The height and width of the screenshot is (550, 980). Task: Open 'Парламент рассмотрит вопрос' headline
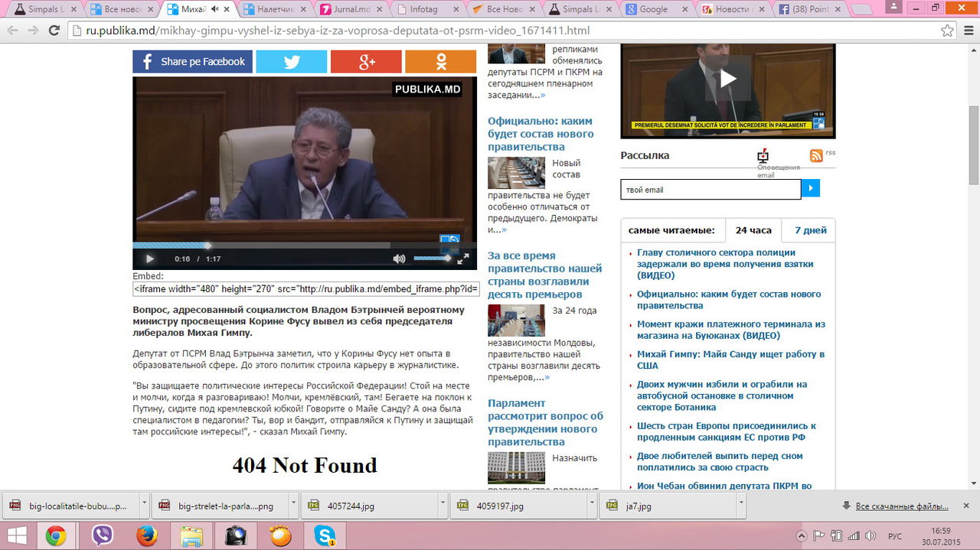545,422
